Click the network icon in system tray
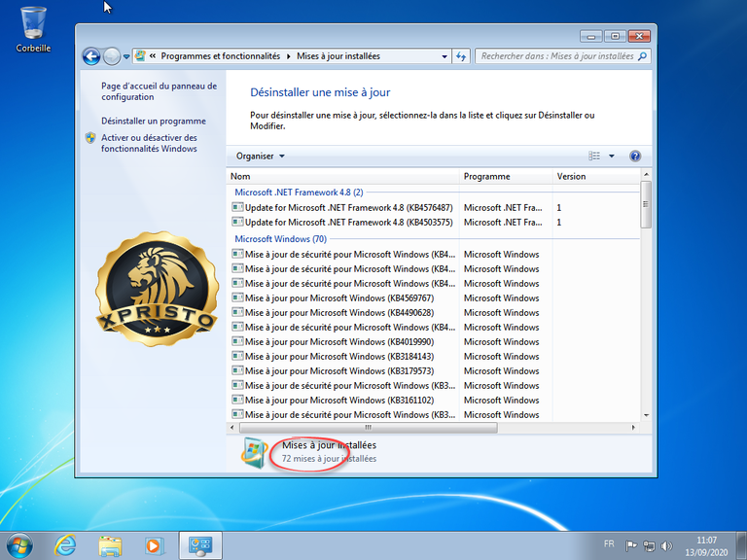747x560 pixels. point(649,545)
